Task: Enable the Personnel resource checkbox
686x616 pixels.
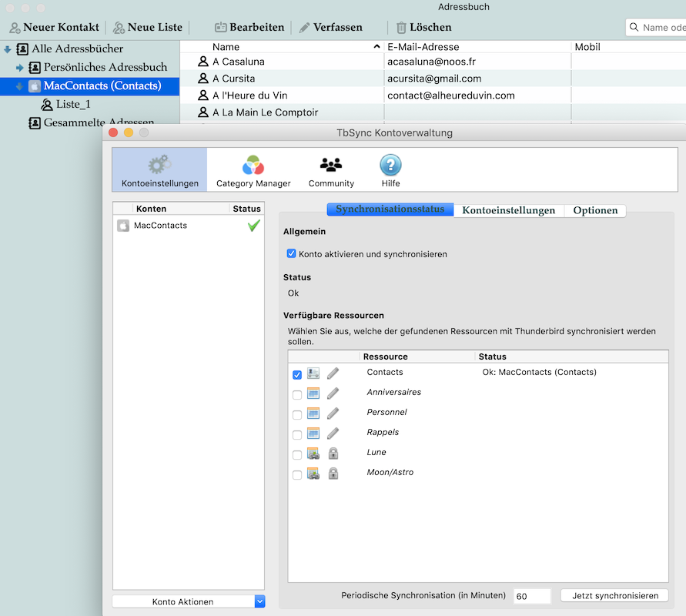Action: 297,415
